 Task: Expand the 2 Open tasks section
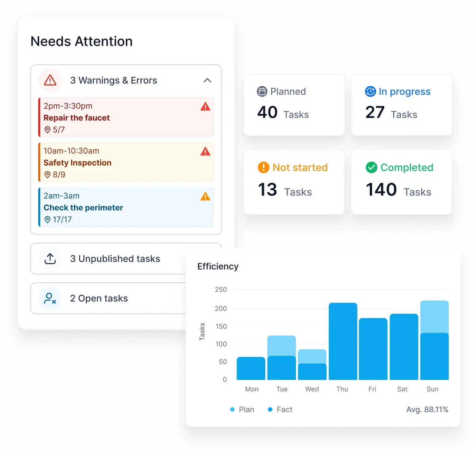tap(99, 298)
